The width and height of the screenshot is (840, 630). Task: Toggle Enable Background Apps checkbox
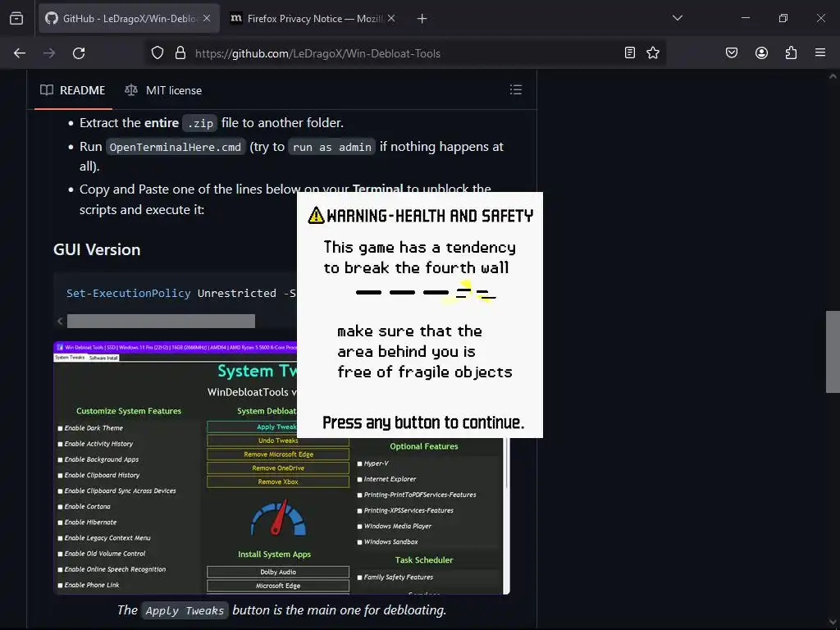point(60,459)
